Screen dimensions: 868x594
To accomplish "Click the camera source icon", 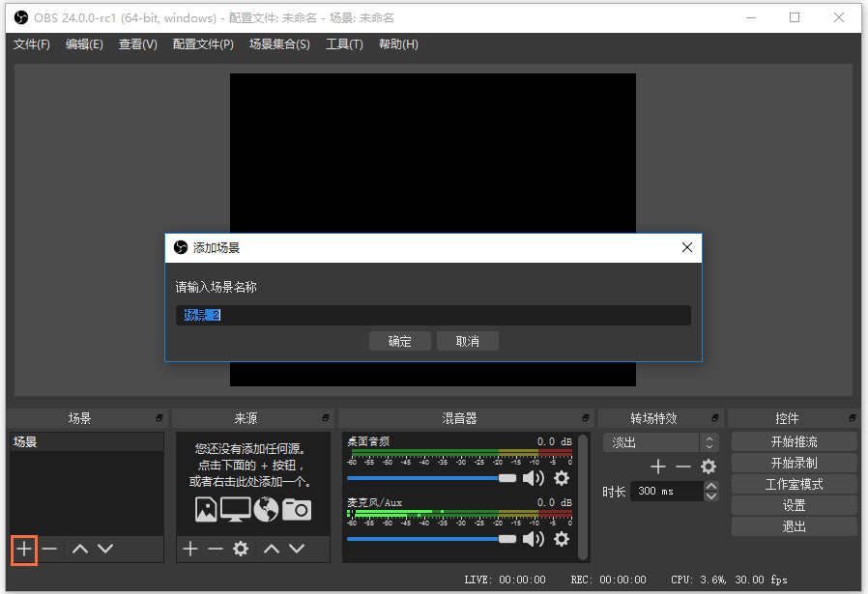I will coord(297,509).
